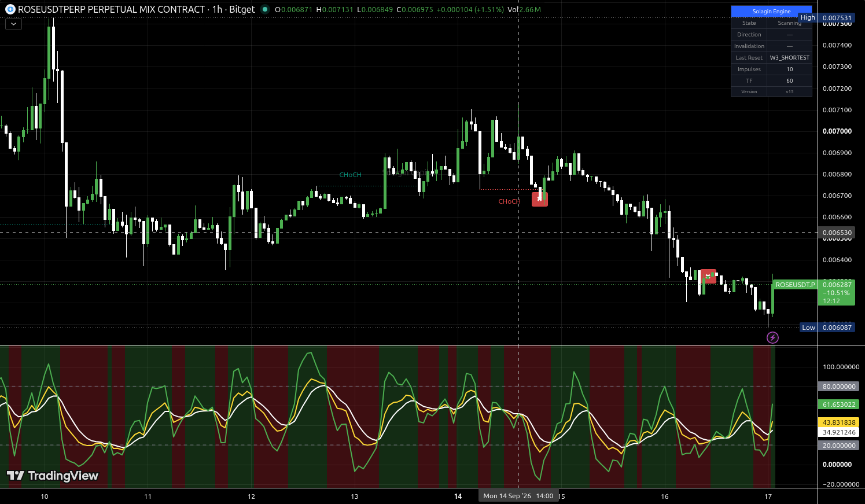The width and height of the screenshot is (865, 504).
Task: Click the Scanning state value
Action: pos(790,23)
